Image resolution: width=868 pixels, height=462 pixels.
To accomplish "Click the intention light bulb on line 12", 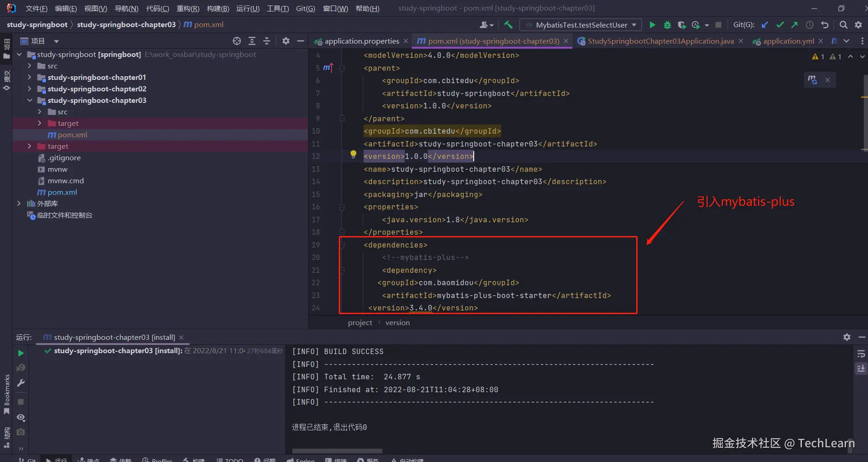I will point(353,155).
